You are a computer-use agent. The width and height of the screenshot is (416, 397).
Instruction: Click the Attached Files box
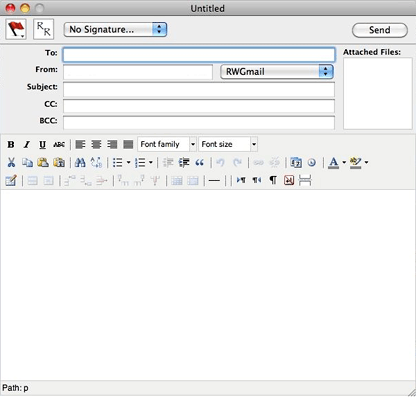tap(378, 93)
